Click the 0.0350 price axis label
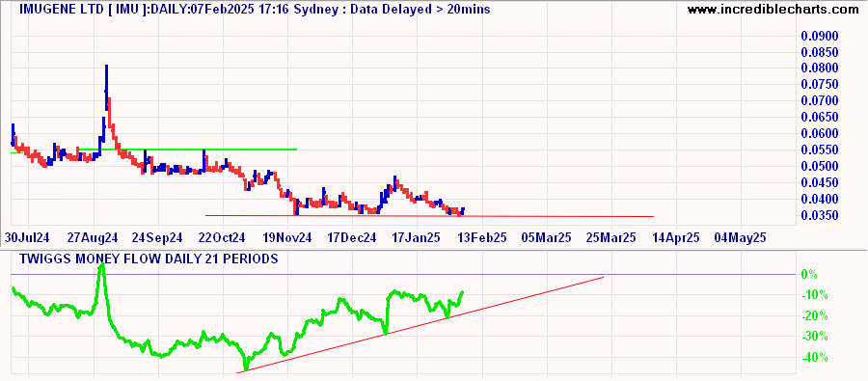This screenshot has width=868, height=381. click(x=820, y=215)
